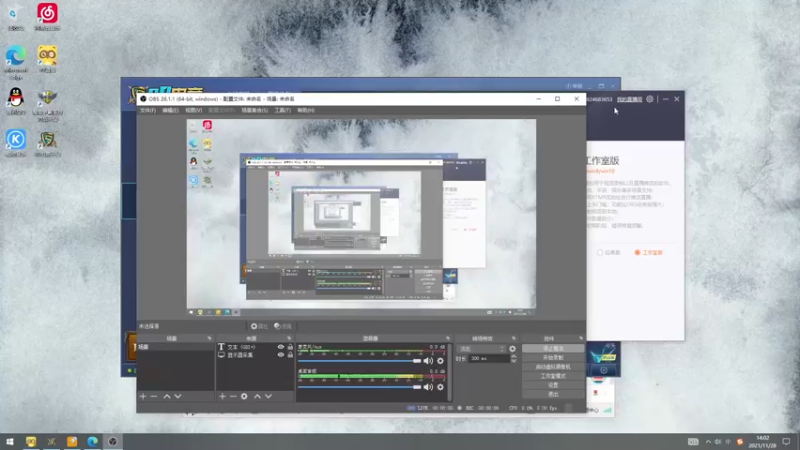Screen dimensions: 800x450
Task: Open the yellow raccoon desktop app icon
Action: tap(47, 59)
